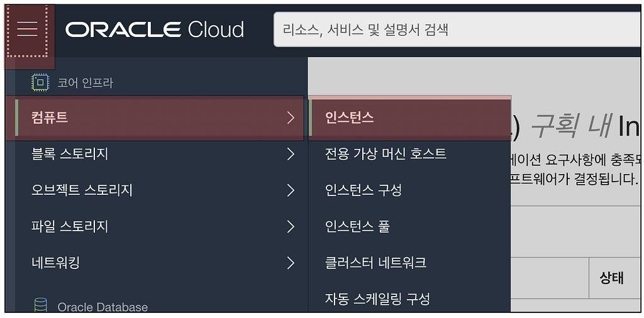Click the Oracle Database section label
The width and height of the screenshot is (644, 318).
pos(103,307)
